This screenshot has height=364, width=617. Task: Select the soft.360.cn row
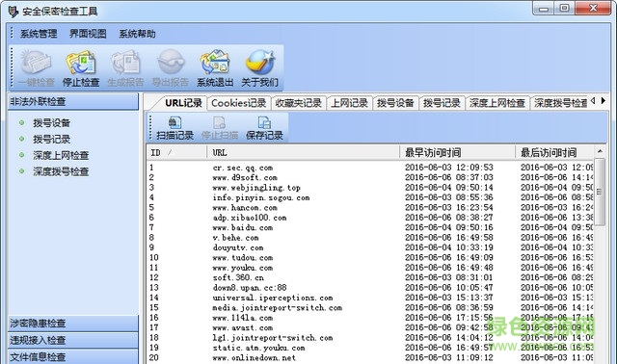[370, 277]
